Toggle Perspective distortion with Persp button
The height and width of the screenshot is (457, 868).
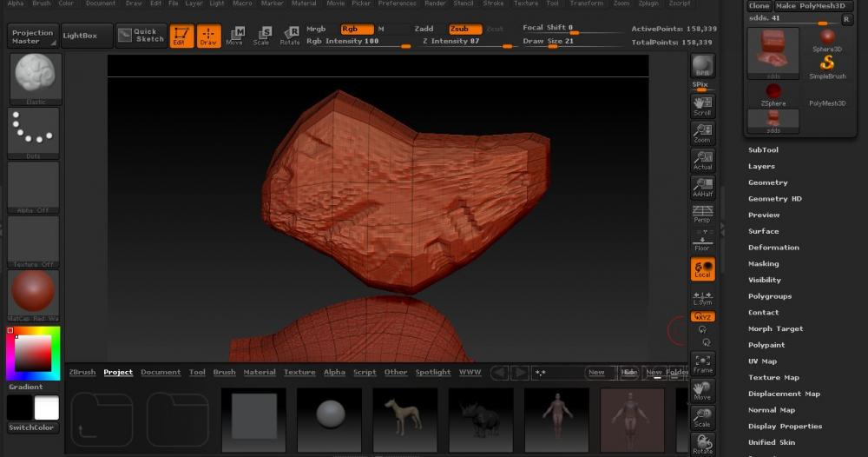click(702, 214)
